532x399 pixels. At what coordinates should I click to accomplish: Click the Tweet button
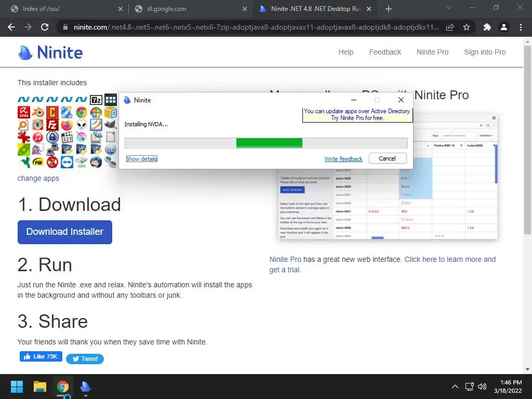pyautogui.click(x=85, y=359)
